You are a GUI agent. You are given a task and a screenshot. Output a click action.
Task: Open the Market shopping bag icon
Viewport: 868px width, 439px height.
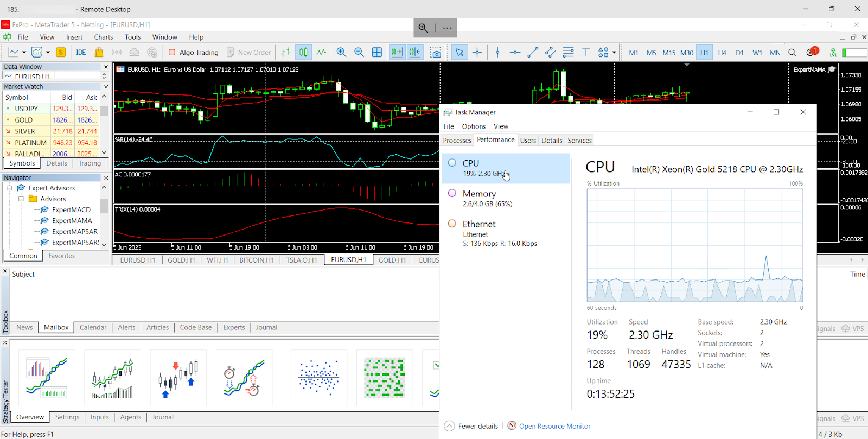click(x=99, y=53)
